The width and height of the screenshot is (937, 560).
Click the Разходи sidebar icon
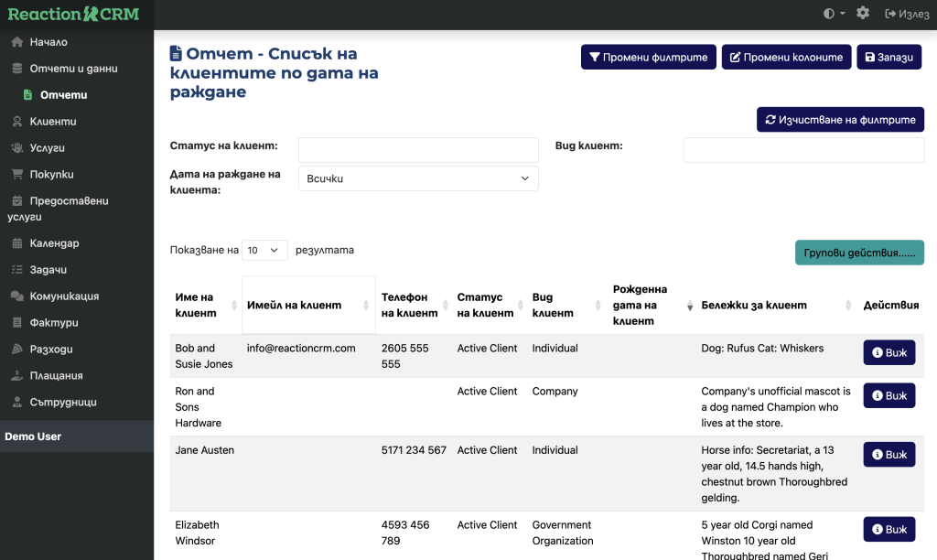pyautogui.click(x=16, y=350)
